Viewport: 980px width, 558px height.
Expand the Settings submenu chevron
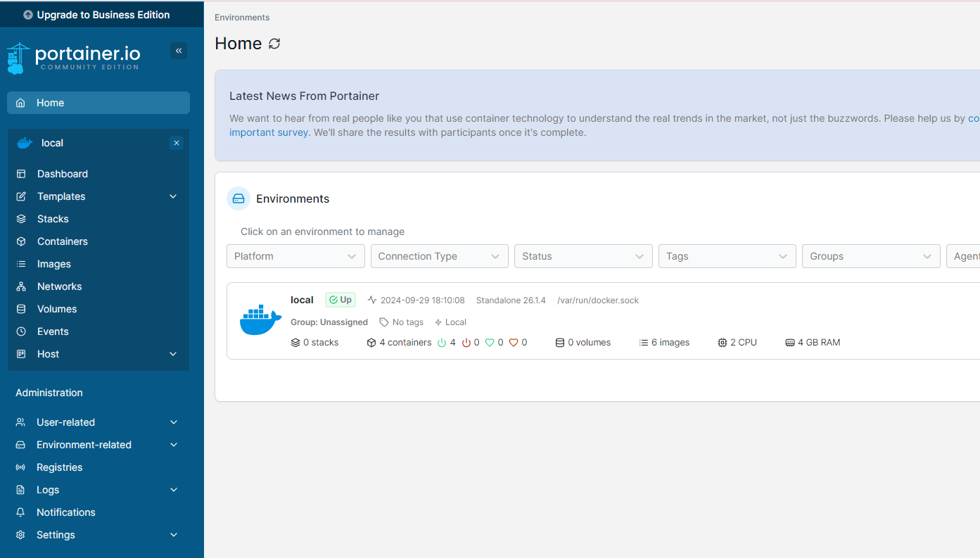click(x=174, y=535)
